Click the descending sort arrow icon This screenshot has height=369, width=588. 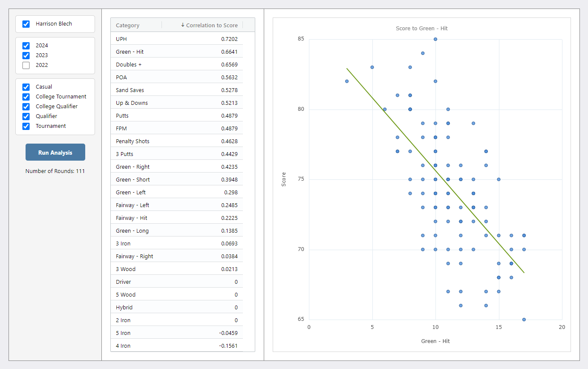click(183, 25)
